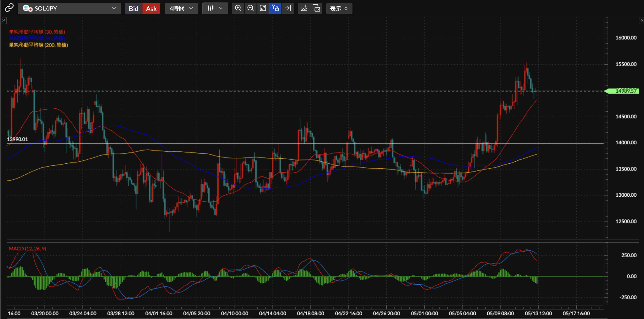
Task: Jump to the latest candle arrow icon
Action: pyautogui.click(x=288, y=8)
